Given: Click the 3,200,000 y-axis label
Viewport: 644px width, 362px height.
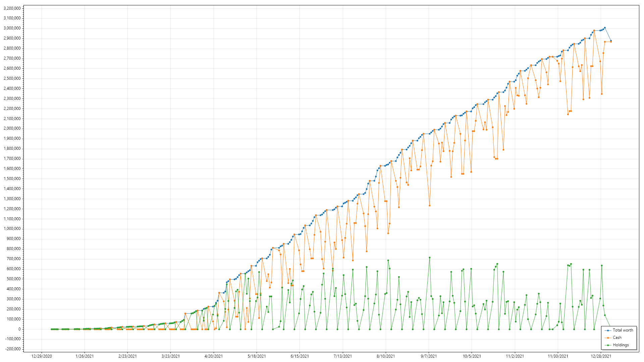Looking at the screenshot, I should 12,8.
